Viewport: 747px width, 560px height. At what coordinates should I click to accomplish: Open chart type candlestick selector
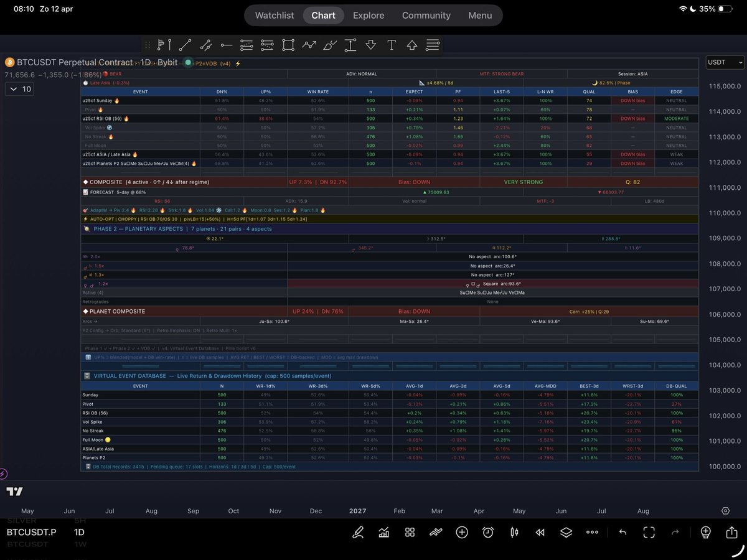point(514,532)
